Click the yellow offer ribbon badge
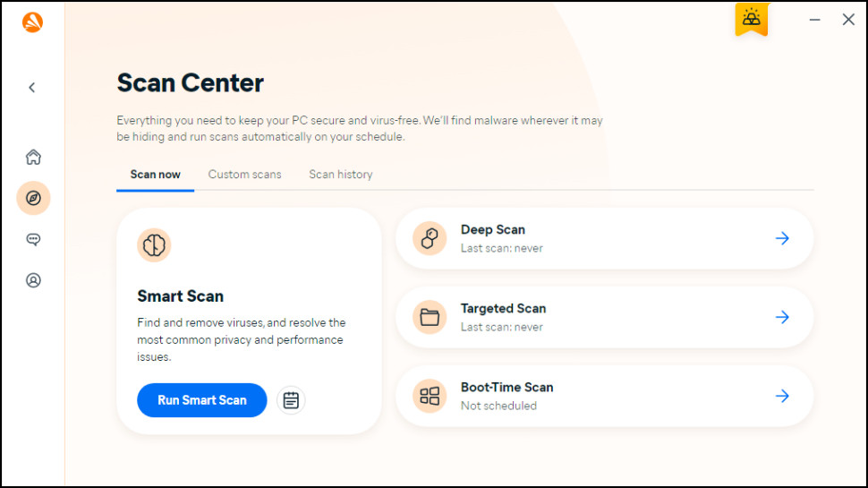The width and height of the screenshot is (868, 488). click(751, 19)
